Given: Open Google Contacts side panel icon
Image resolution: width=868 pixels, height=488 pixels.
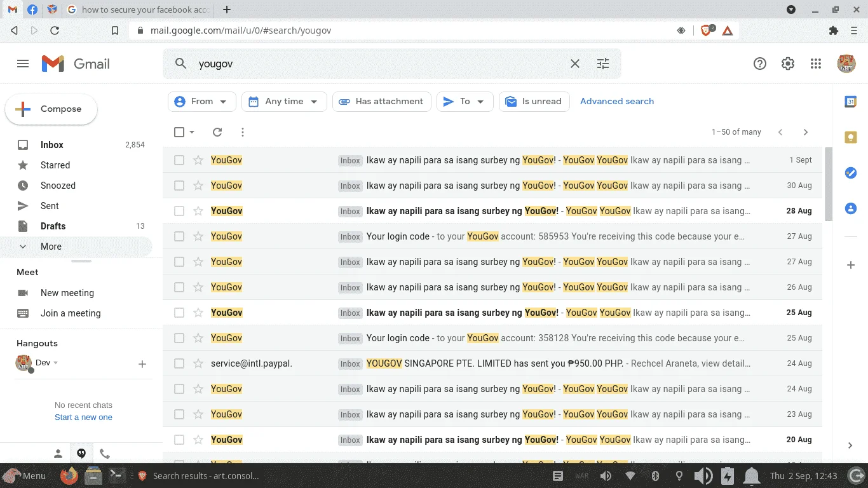Looking at the screenshot, I should tap(851, 208).
